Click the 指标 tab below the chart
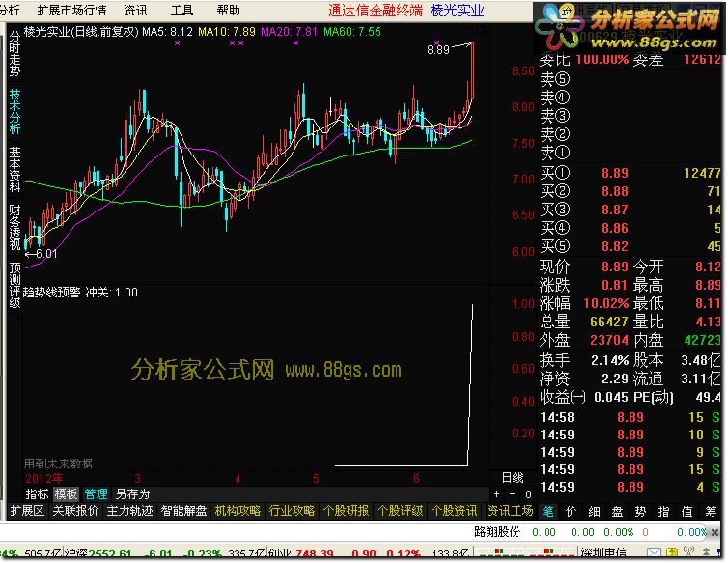This screenshot has width=728, height=563. [x=37, y=493]
